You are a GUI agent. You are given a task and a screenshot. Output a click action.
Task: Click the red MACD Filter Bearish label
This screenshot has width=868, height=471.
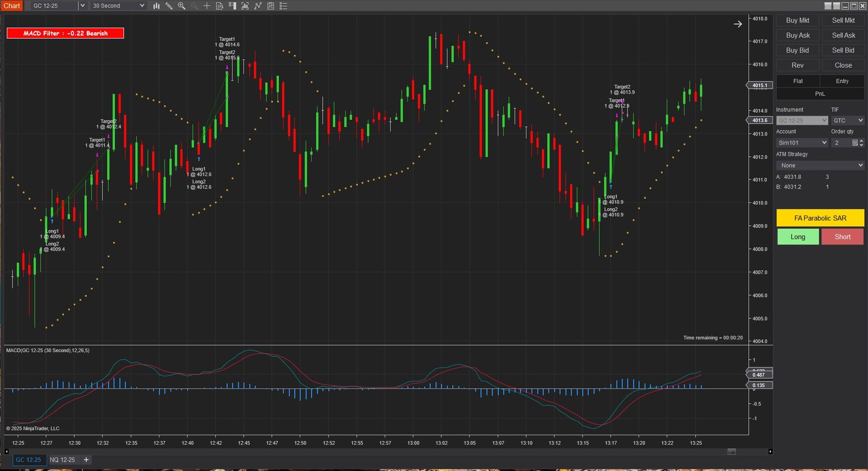(65, 34)
